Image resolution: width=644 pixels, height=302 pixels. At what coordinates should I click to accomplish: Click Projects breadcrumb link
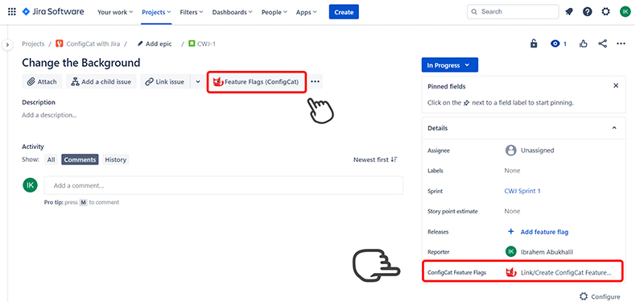(x=33, y=43)
